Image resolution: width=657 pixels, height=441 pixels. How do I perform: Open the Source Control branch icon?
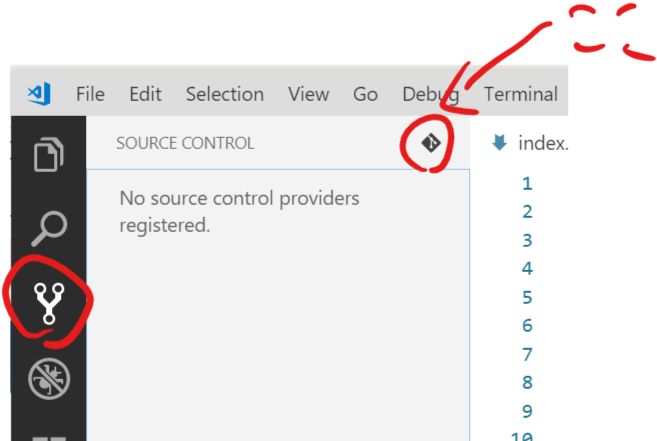point(47,302)
